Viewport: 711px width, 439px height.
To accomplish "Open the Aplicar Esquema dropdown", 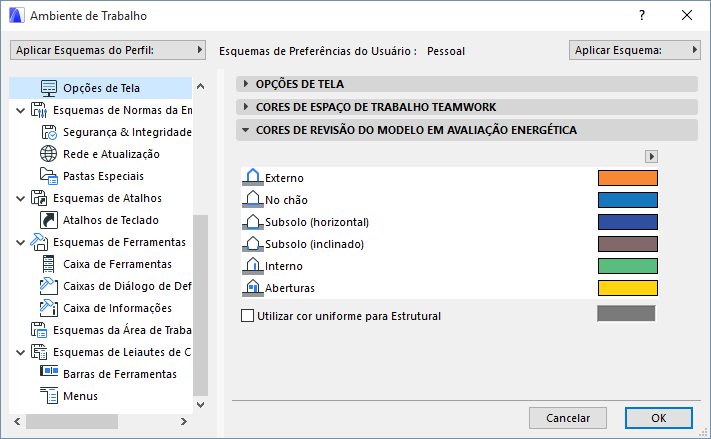I will [634, 49].
